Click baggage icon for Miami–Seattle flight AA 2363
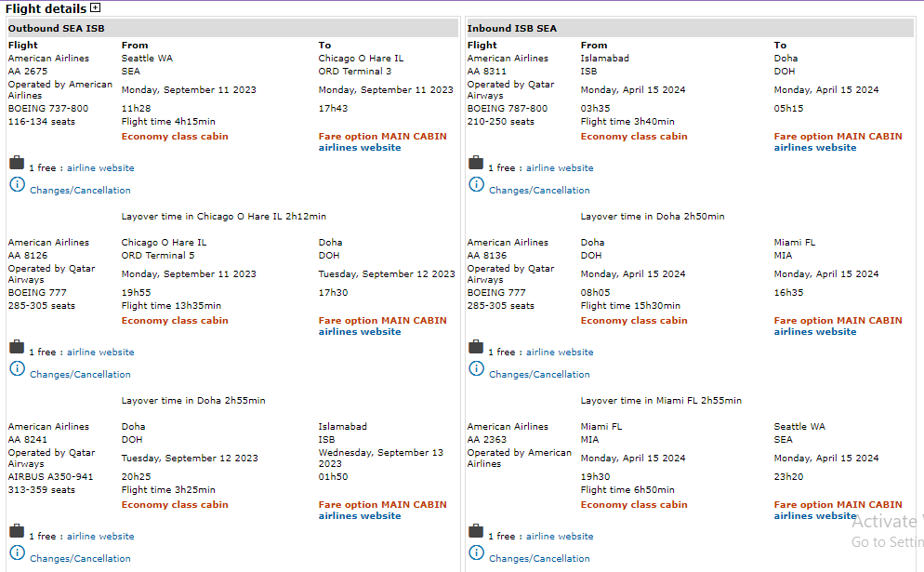Image resolution: width=924 pixels, height=572 pixels. [476, 532]
